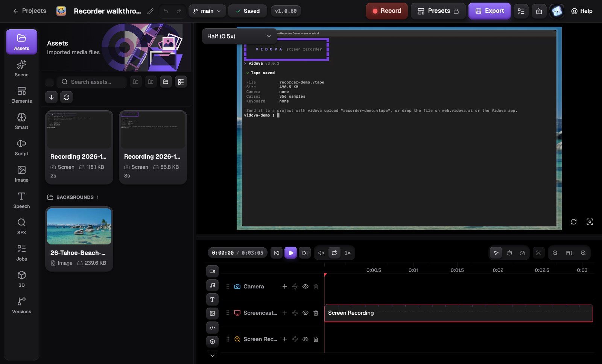Open the 1x playback speed selector
The image size is (602, 364).
pyautogui.click(x=347, y=253)
